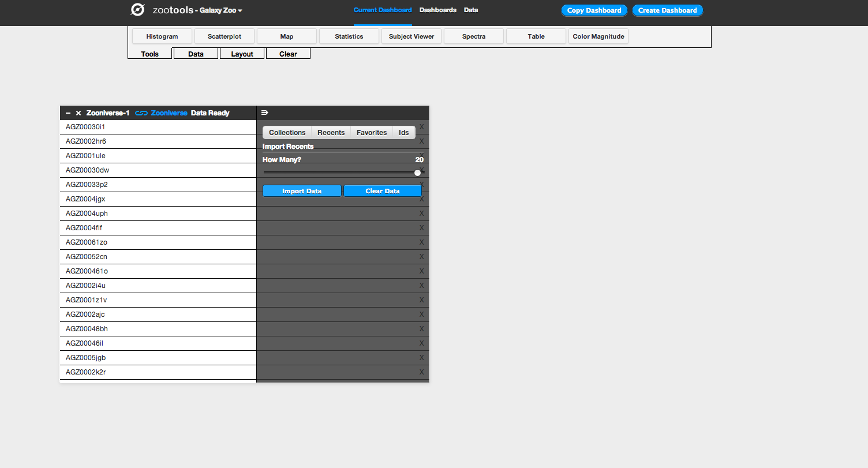This screenshot has width=868, height=468.
Task: Open the Dashboards menu in the header
Action: [x=437, y=10]
